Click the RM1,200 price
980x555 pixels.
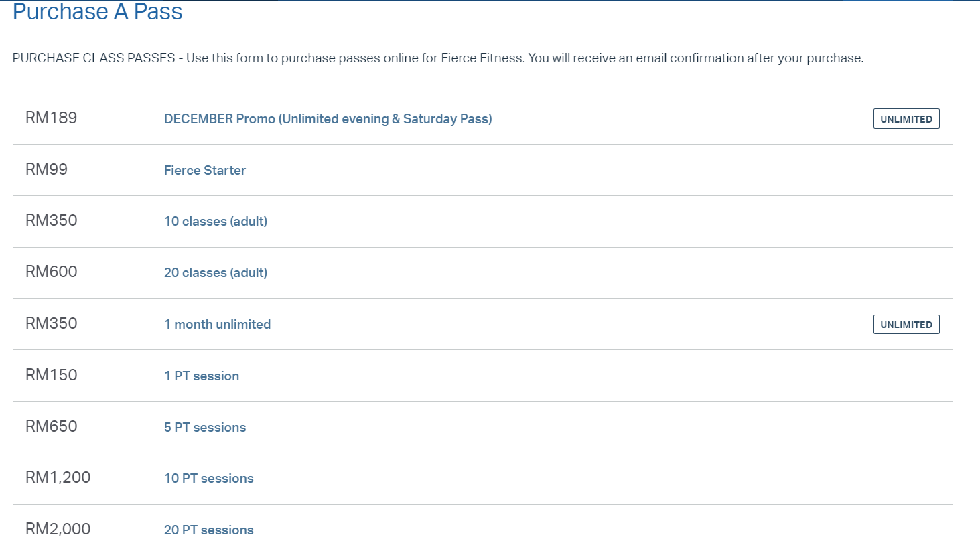point(58,477)
